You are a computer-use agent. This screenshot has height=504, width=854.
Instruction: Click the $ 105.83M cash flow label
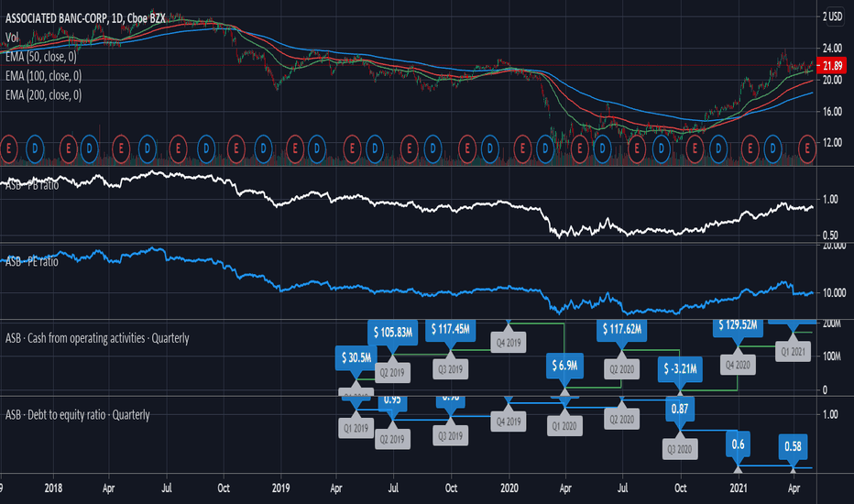pos(393,333)
